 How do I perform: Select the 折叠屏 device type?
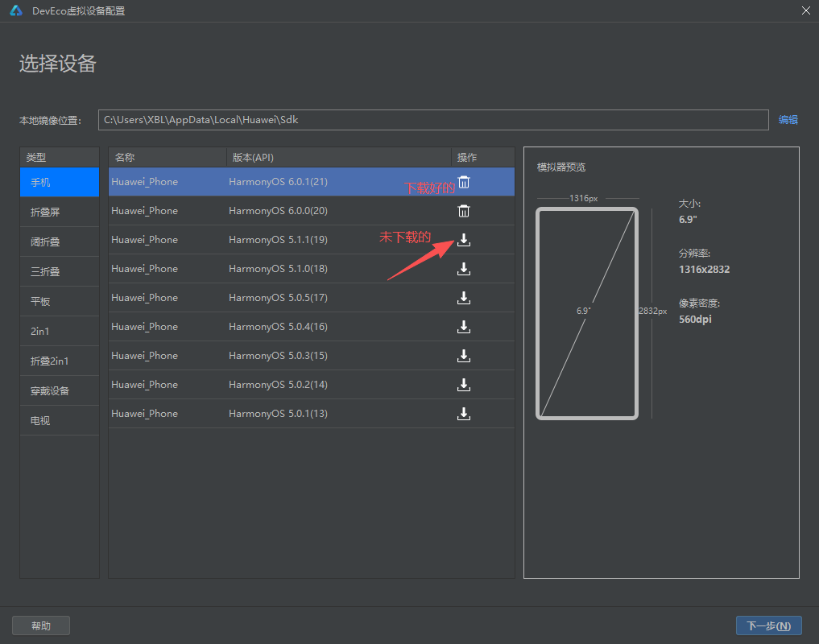[x=60, y=212]
